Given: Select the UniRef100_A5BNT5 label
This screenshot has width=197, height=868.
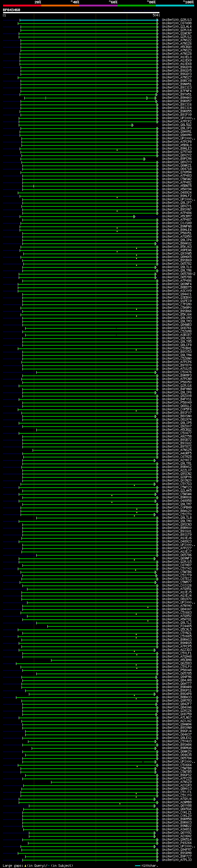Looking at the screenshot, I should pyautogui.click(x=177, y=186).
